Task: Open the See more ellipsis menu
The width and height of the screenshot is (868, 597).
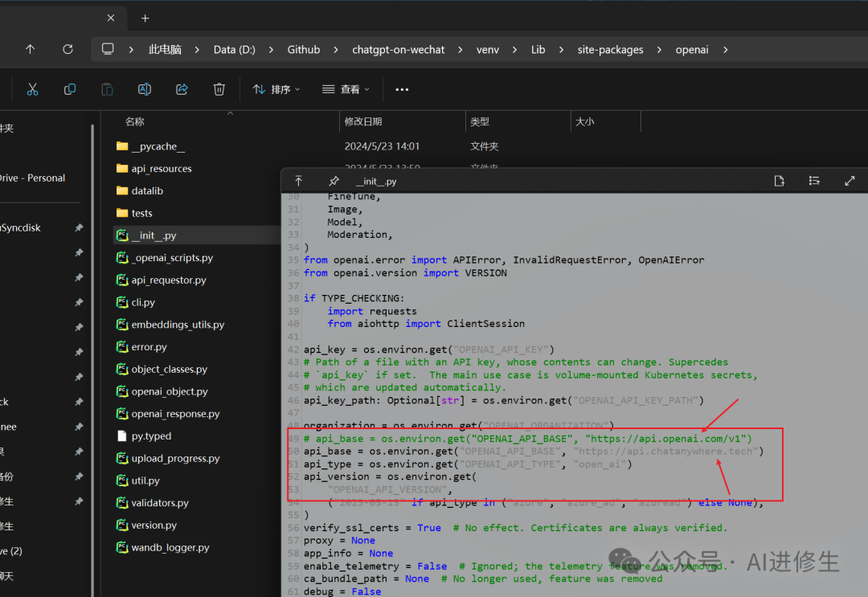Action: 402,89
